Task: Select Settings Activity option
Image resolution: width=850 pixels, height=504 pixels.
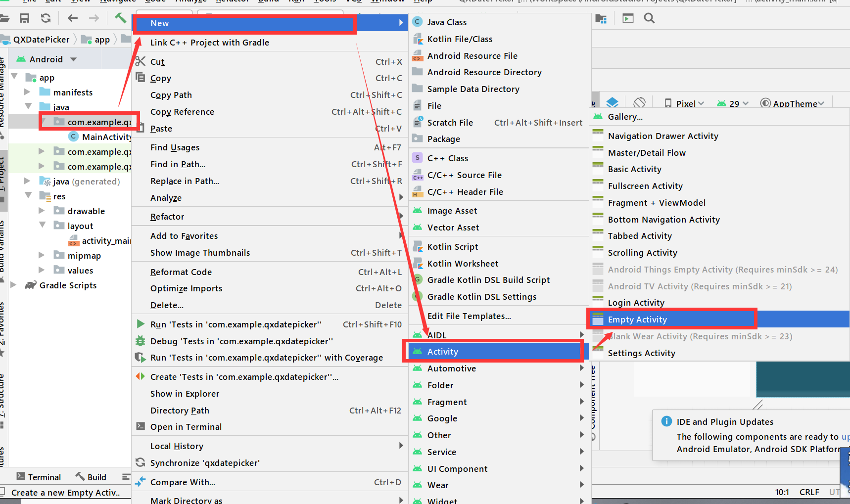Action: 719,353
